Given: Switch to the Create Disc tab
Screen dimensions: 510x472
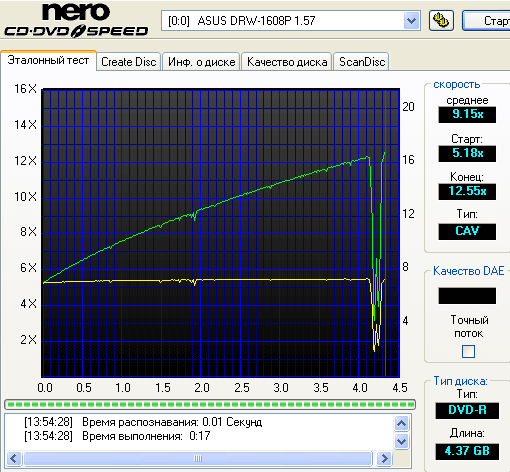Looking at the screenshot, I should [129, 62].
